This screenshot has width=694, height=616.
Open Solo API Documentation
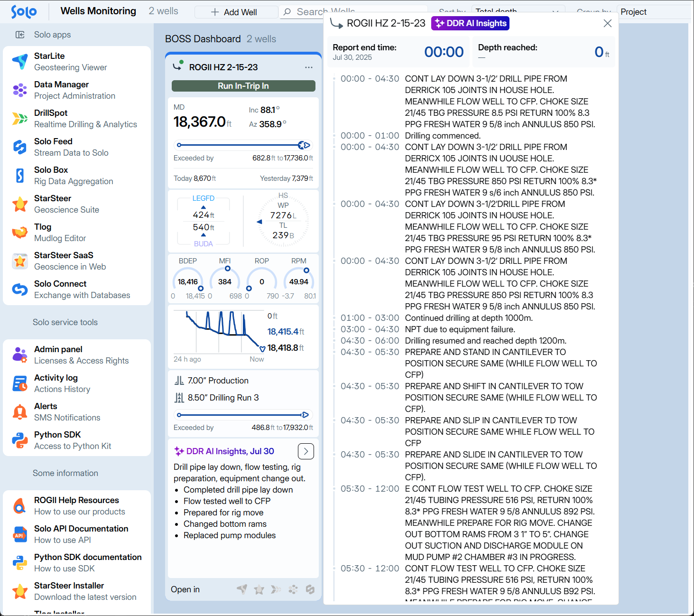[77, 534]
